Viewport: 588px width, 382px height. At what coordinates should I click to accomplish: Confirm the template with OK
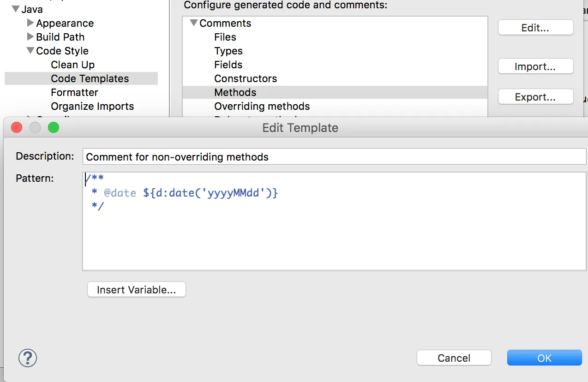[x=544, y=358]
